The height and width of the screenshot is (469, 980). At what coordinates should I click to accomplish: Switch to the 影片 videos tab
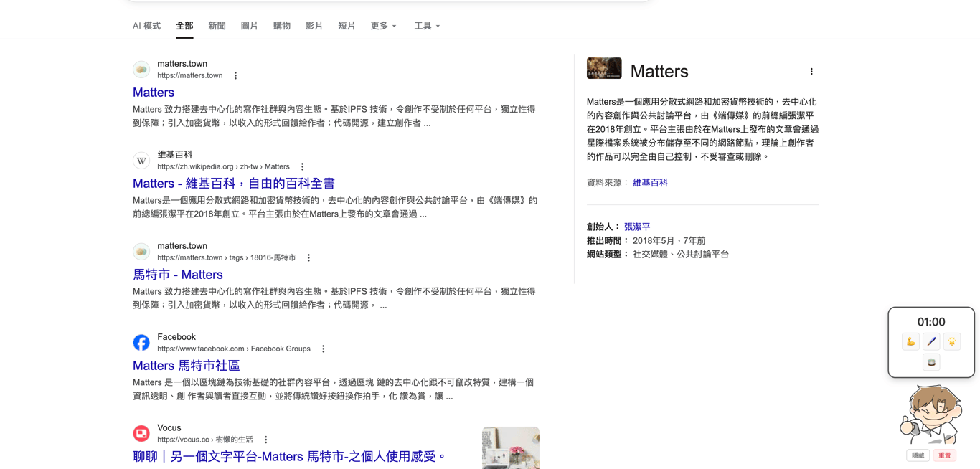314,26
